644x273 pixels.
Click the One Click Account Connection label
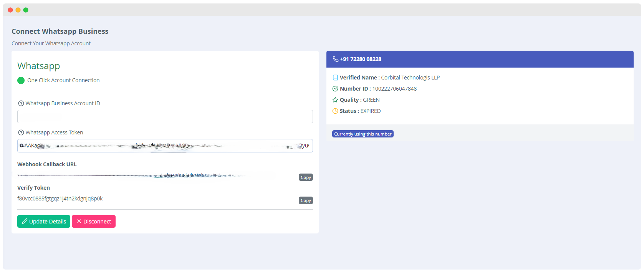(63, 80)
